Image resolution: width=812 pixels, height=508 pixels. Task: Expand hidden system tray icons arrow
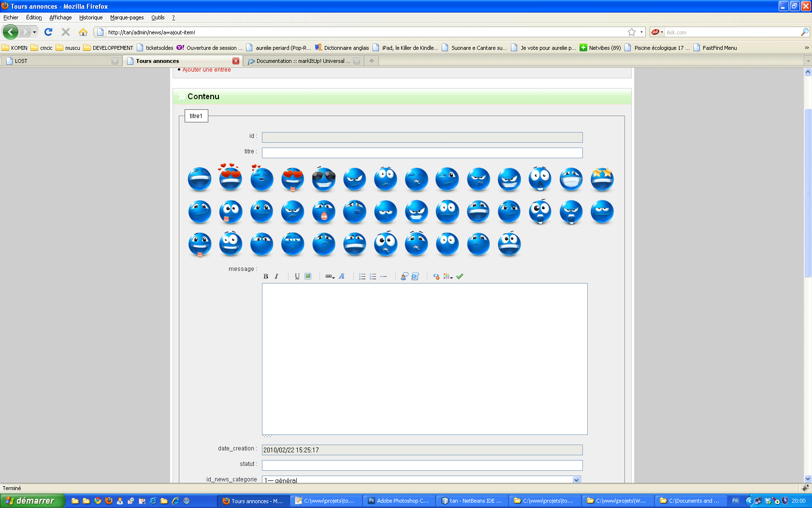coord(749,501)
